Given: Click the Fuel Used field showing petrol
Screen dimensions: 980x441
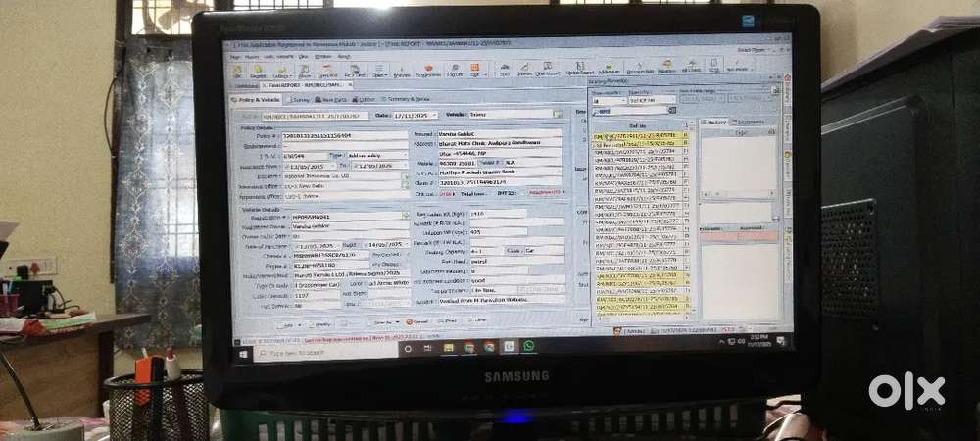Looking at the screenshot, I should click(x=516, y=261).
